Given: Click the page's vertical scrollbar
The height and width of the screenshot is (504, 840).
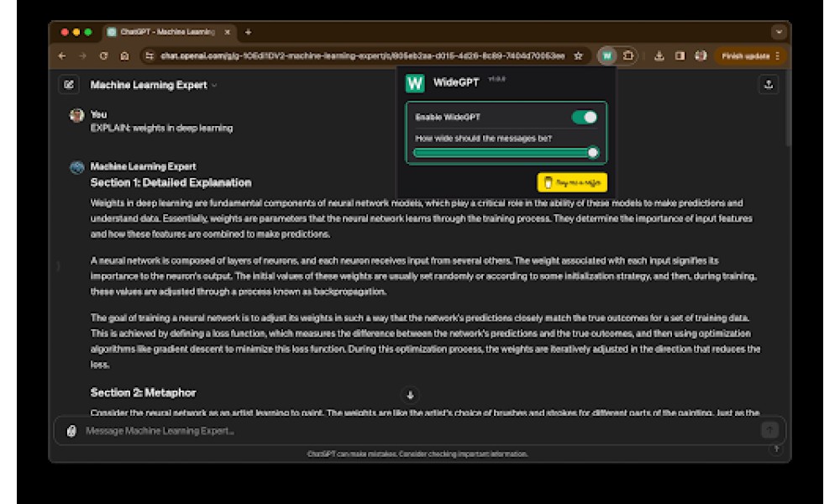Looking at the screenshot, I should pos(788,108).
